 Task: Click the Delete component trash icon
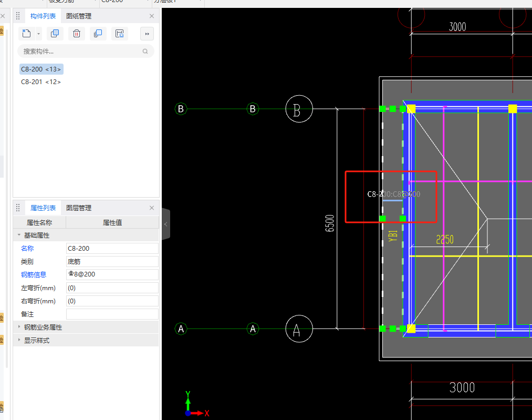(77, 34)
